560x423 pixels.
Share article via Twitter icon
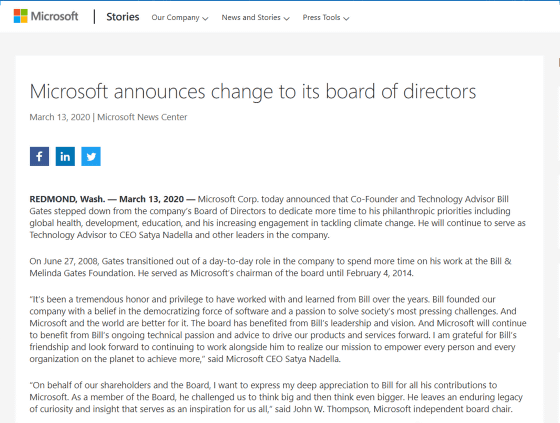tap(91, 156)
